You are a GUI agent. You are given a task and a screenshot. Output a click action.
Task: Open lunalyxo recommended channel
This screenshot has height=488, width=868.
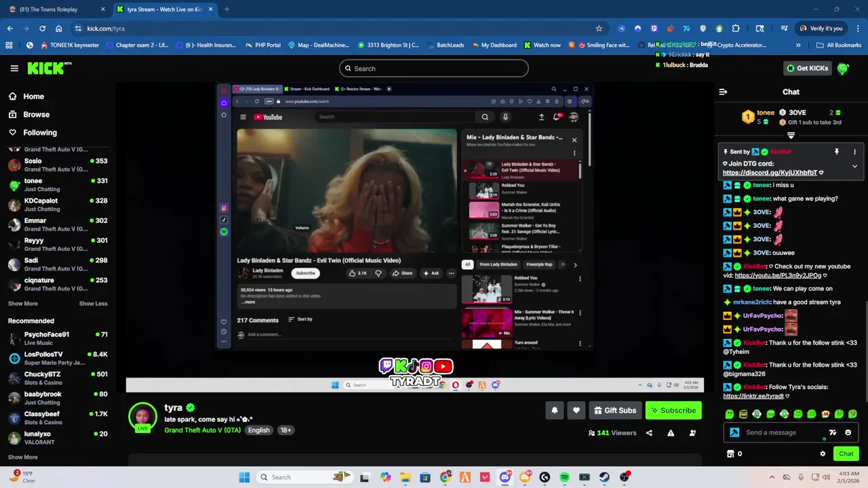58,437
